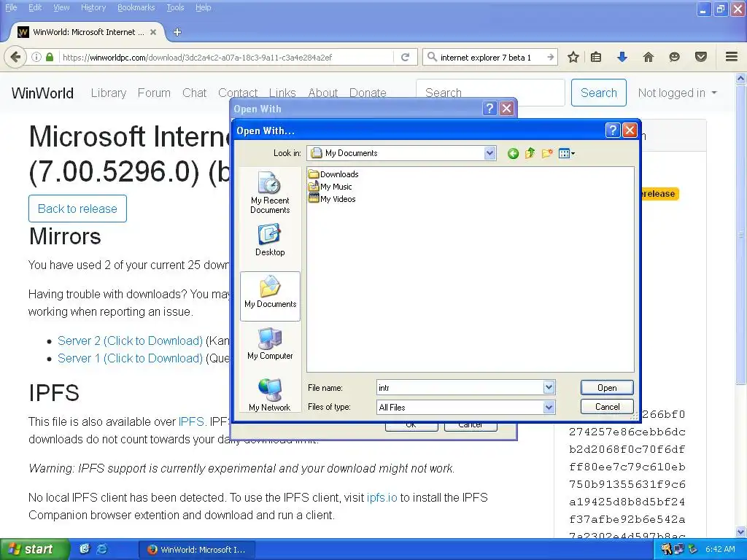Show bookmarks list icon
Image resolution: width=747 pixels, height=560 pixels.
click(596, 57)
